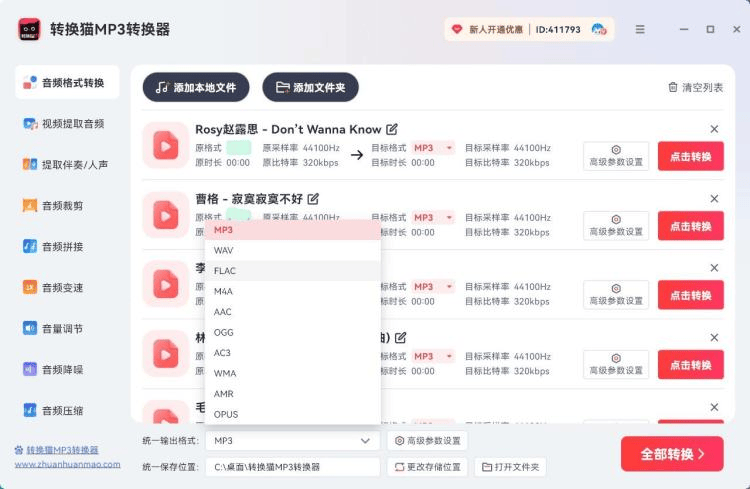Click the 全部转换 button

point(671,454)
